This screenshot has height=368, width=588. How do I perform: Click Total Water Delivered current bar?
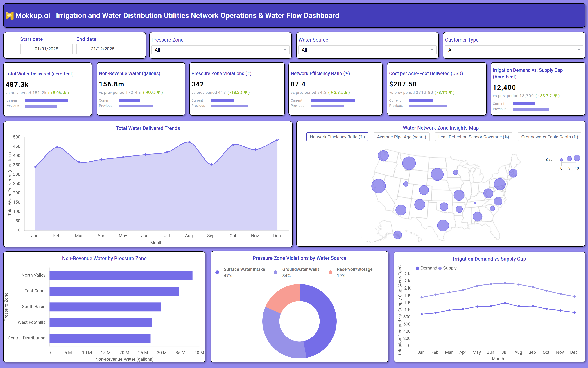(46, 101)
